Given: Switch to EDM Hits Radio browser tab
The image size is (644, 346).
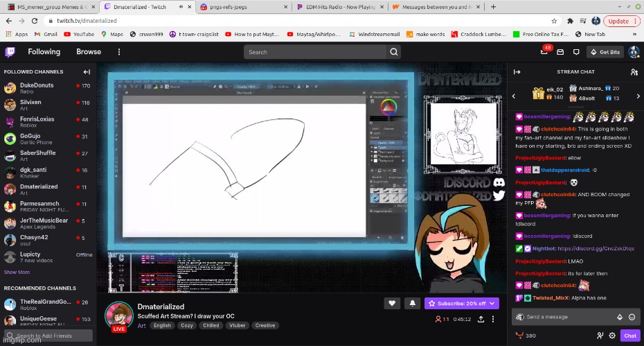Looking at the screenshot, I should click(340, 7).
